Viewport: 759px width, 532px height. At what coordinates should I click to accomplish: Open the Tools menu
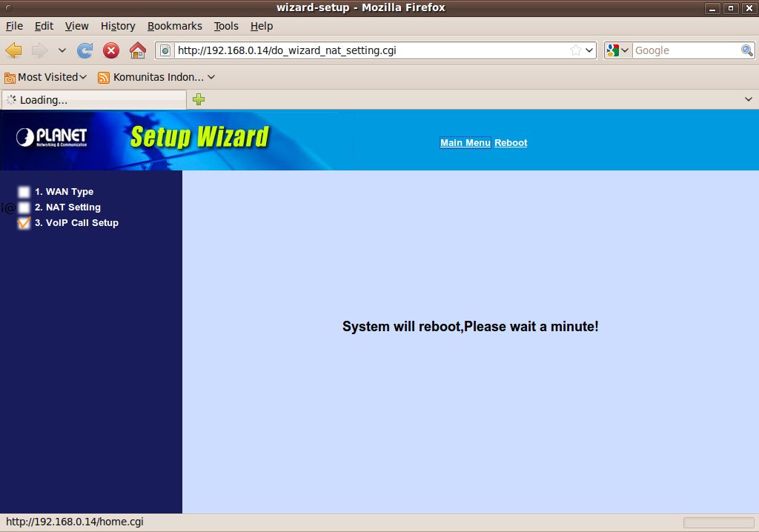(x=226, y=26)
